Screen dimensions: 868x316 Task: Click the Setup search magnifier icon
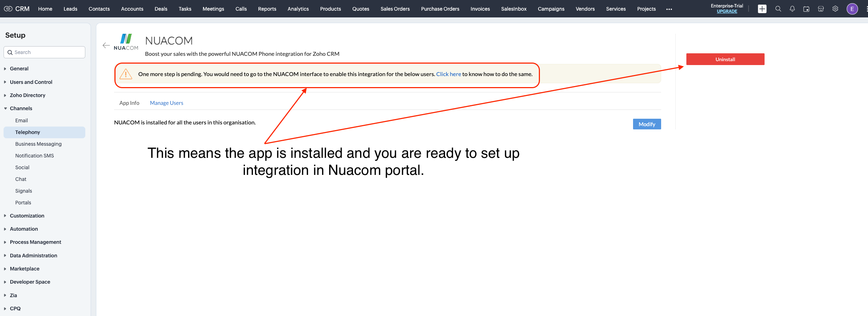coord(10,52)
